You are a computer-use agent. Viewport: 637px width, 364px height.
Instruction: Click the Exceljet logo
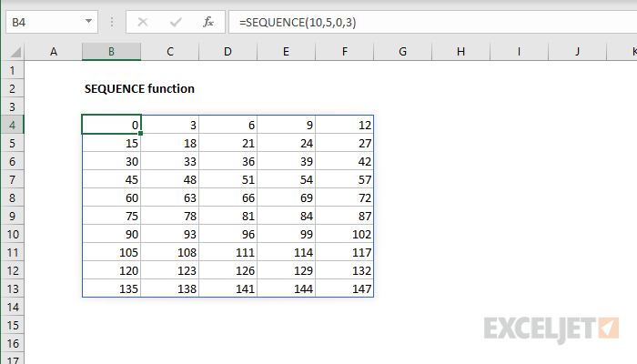pyautogui.click(x=552, y=327)
